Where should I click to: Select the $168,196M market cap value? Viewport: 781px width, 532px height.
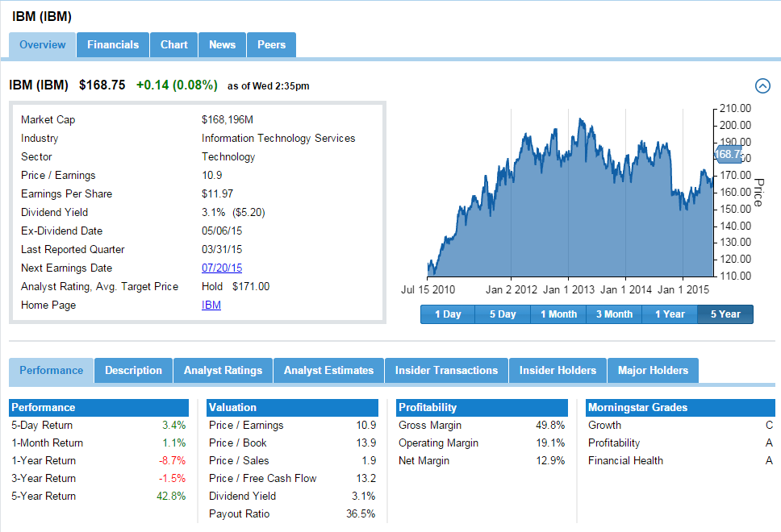pyautogui.click(x=228, y=120)
